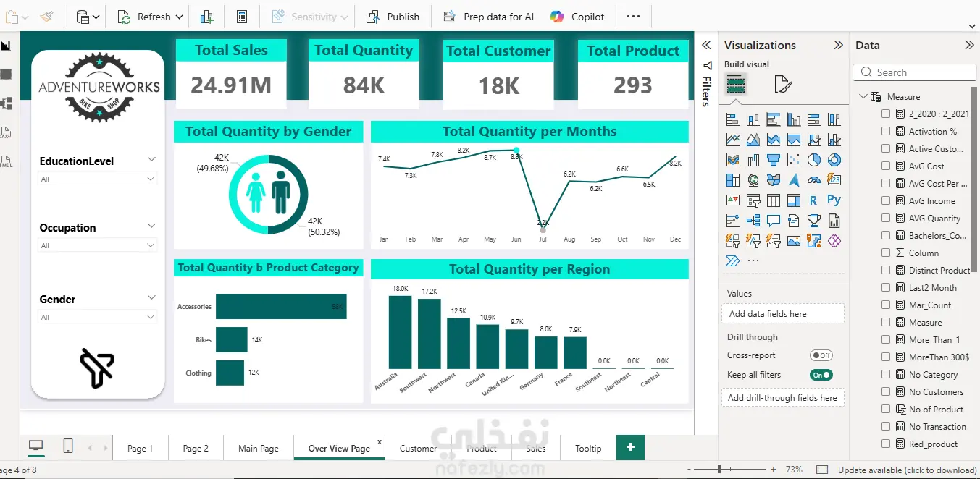
Task: Pick the KPI visual icon
Action: pyautogui.click(x=732, y=200)
